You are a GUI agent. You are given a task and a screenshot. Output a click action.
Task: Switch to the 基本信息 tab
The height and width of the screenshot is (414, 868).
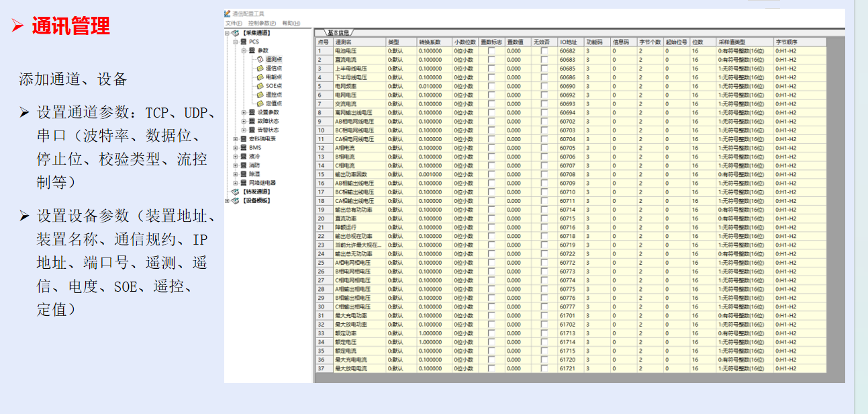(338, 32)
